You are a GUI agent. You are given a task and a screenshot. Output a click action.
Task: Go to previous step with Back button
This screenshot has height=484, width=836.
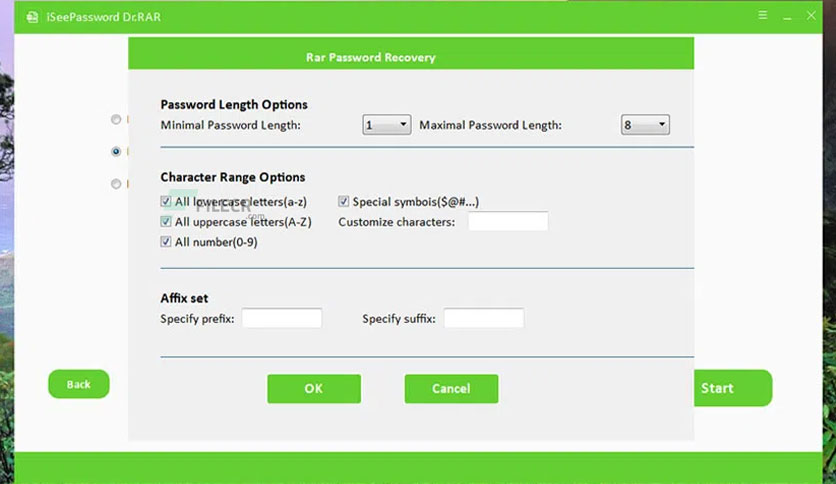(79, 384)
